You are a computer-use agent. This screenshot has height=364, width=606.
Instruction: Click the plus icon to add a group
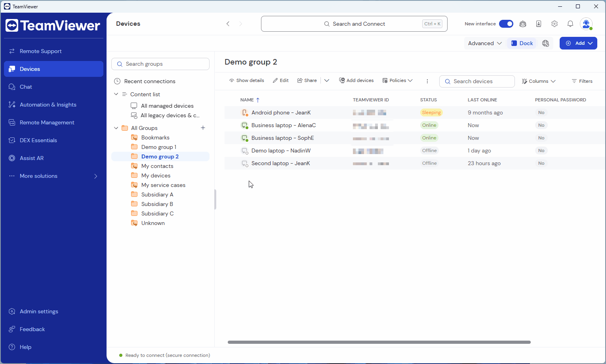pos(203,128)
